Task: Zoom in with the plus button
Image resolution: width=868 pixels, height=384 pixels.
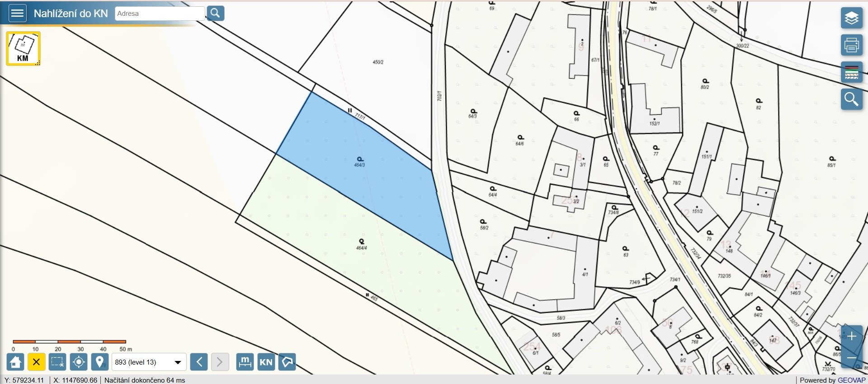Action: [852, 336]
